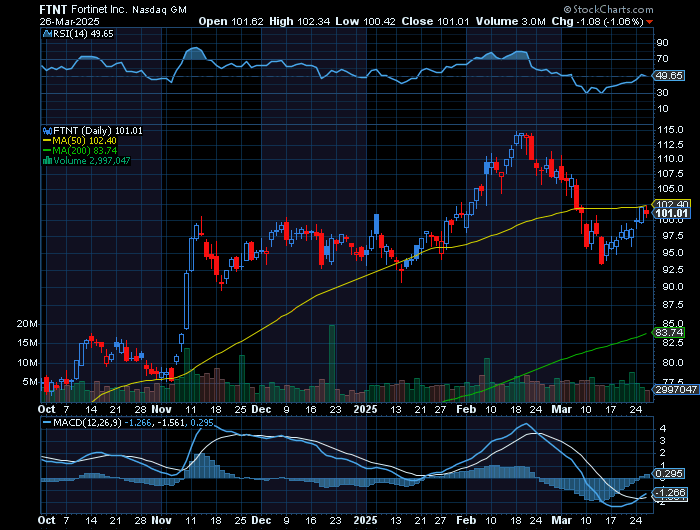
Task: Click the Nasdaq GM exchange label
Action: 159,10
